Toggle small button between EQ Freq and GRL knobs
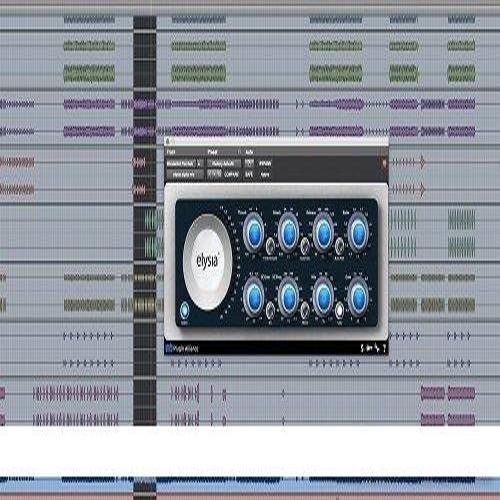 305,309
